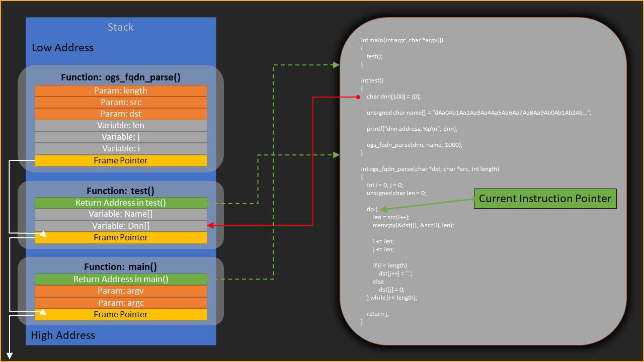Click the Function: ogs_fqdn_parse() heading
This screenshot has width=644, height=362.
(121, 77)
